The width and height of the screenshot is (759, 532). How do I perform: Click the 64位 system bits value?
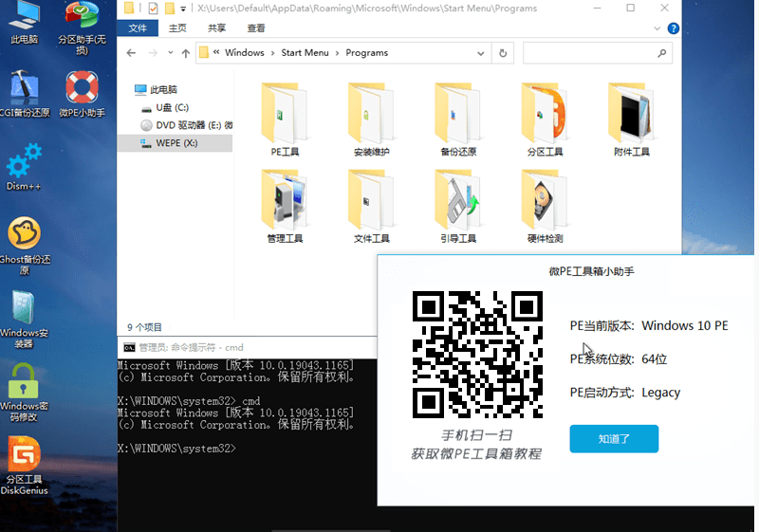pos(655,358)
